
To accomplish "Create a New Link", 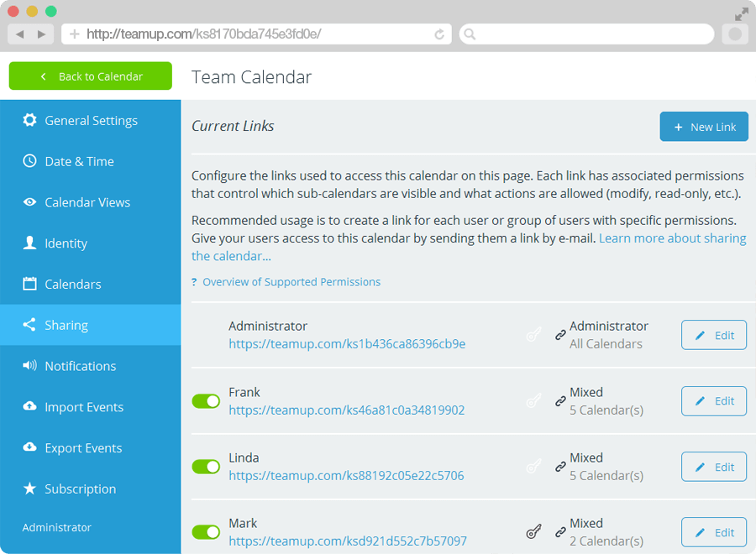I will tap(703, 127).
